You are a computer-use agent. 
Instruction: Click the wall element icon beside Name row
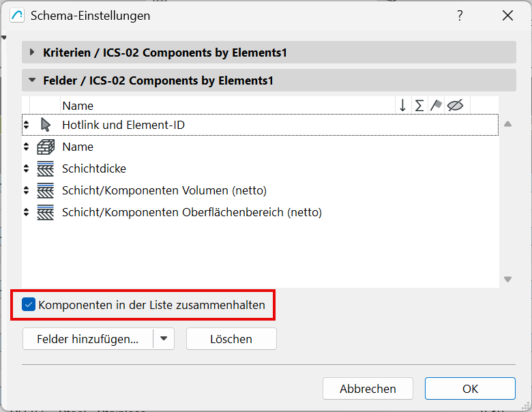[46, 147]
